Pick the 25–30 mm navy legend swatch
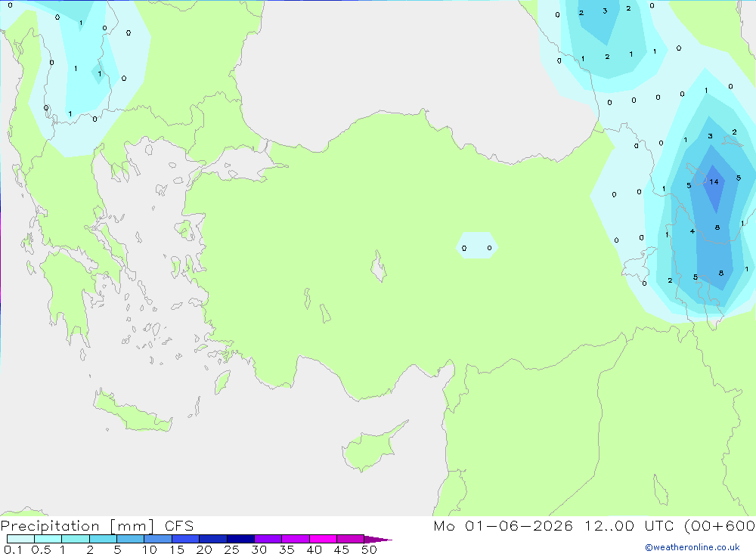The width and height of the screenshot is (756, 554). point(240,539)
